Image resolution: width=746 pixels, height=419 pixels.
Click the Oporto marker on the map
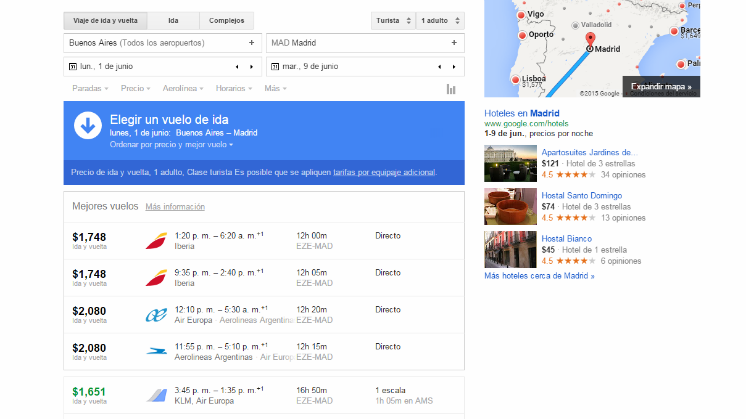tap(522, 35)
